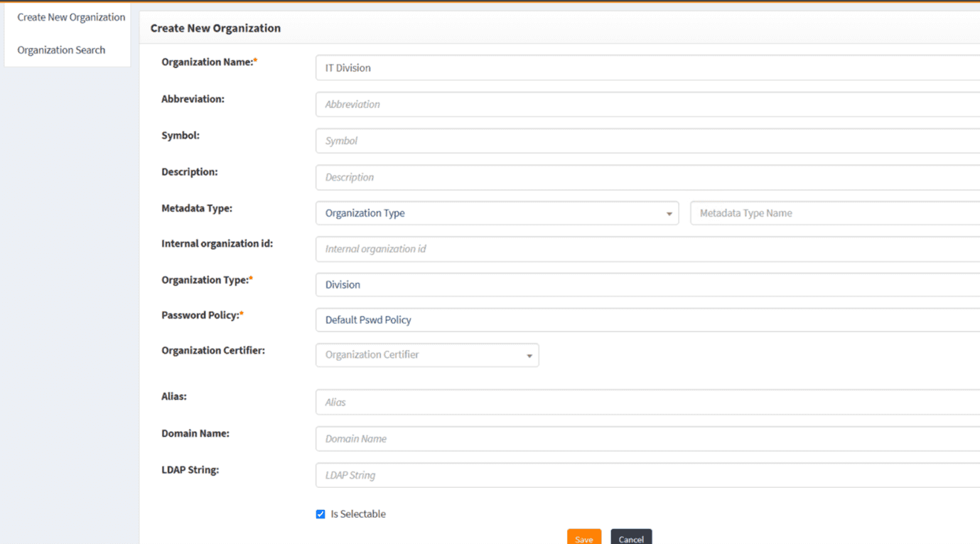Uncheck the Is Selectable checkbox
The height and width of the screenshot is (544, 980).
[x=321, y=514]
